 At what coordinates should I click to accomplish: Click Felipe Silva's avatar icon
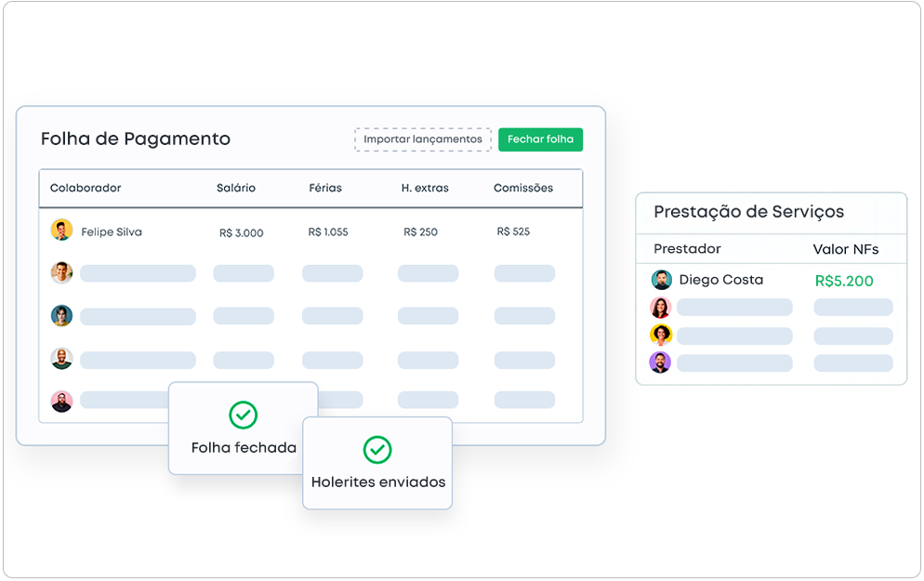[x=61, y=231]
